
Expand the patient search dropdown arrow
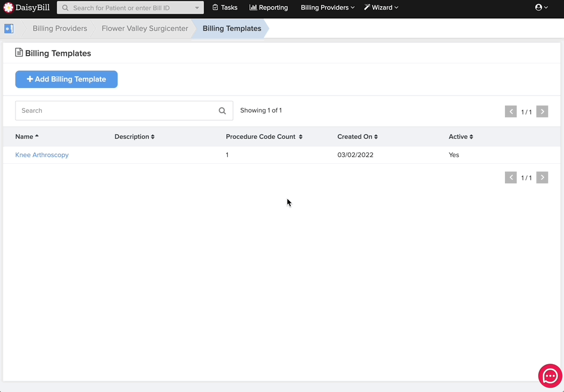[x=197, y=8]
